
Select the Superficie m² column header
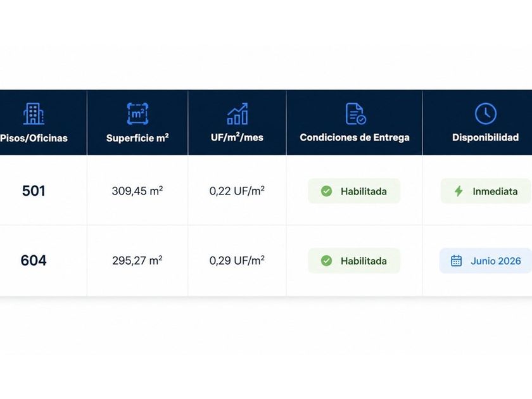[137, 138]
